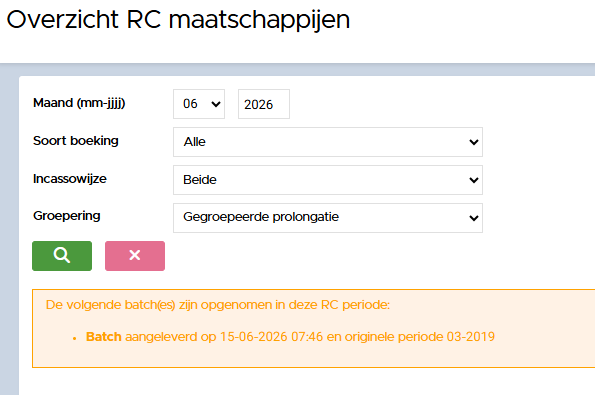The height and width of the screenshot is (395, 595).
Task: Click the chevron arrow on Incassowijze field
Action: (x=473, y=180)
